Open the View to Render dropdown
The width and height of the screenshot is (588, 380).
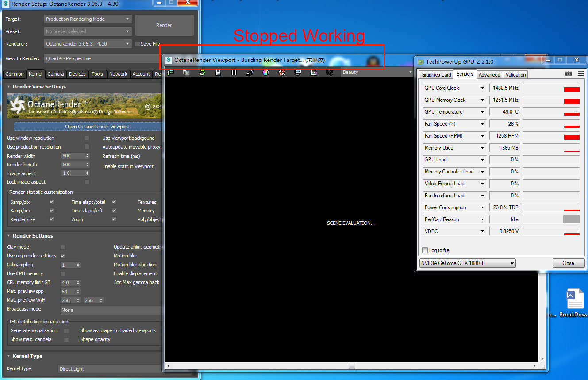[104, 58]
